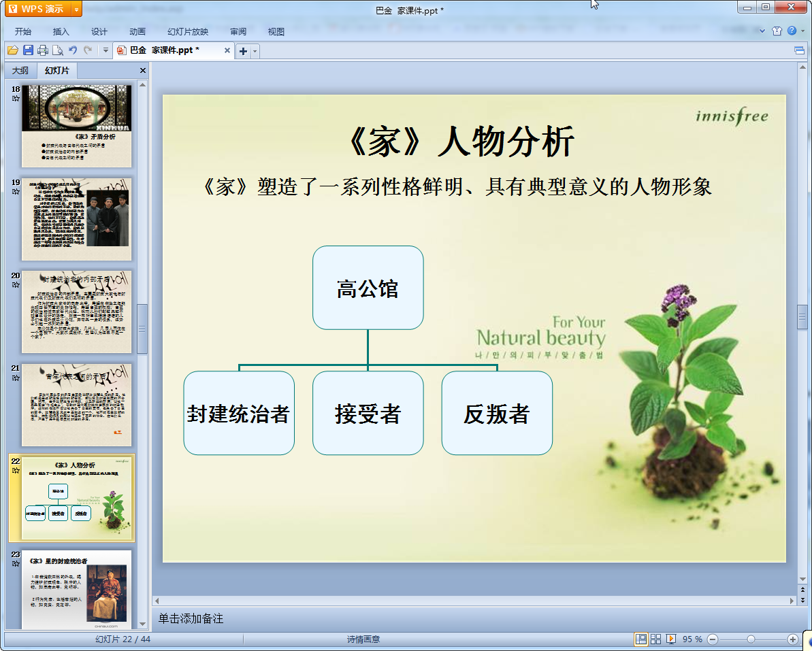Open the 幻灯片放映 ribbon tab
812x651 pixels.
[x=187, y=31]
